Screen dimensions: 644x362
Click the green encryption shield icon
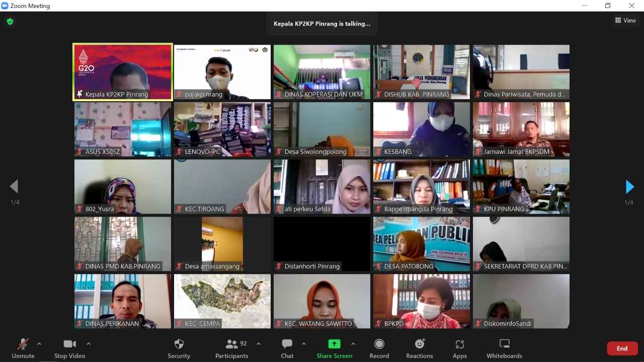[10, 22]
